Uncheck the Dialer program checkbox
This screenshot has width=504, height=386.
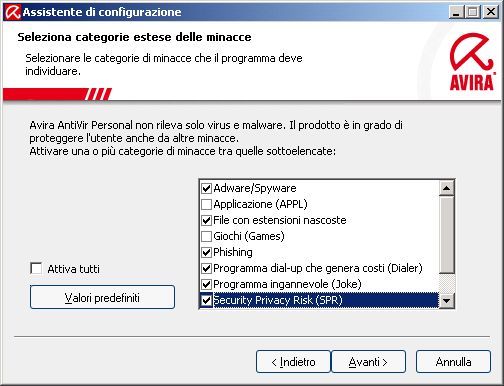point(206,268)
